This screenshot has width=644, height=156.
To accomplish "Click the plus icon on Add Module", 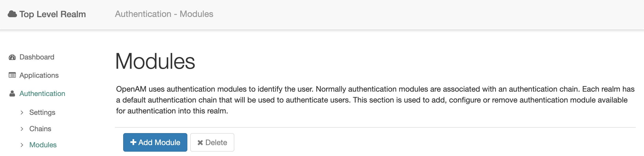I will click(133, 142).
